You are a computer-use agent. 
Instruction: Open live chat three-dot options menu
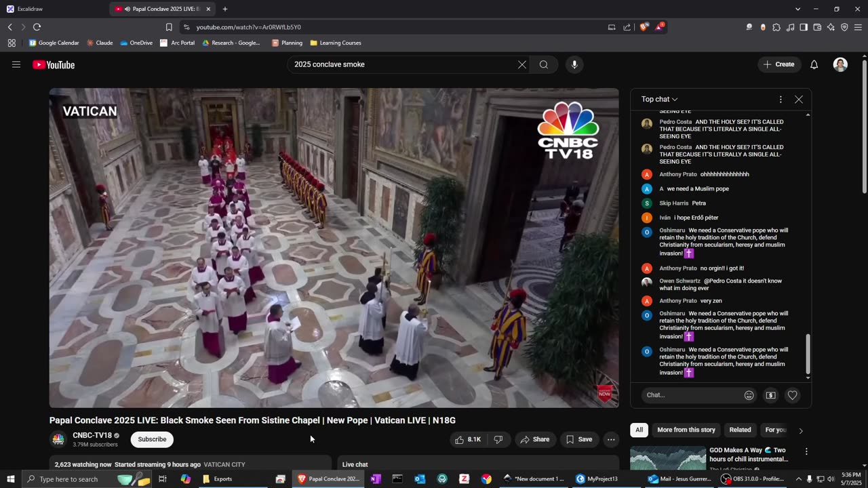click(781, 99)
